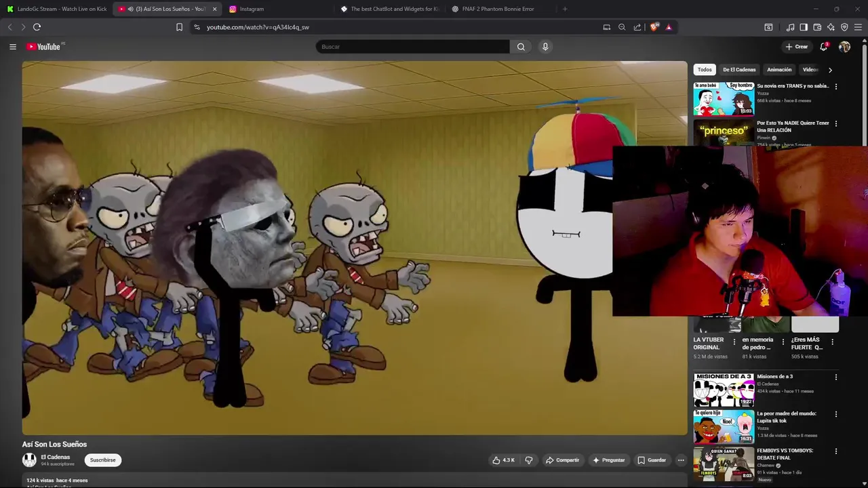868x488 pixels.
Task: Save video with Guardar button
Action: click(x=652, y=460)
